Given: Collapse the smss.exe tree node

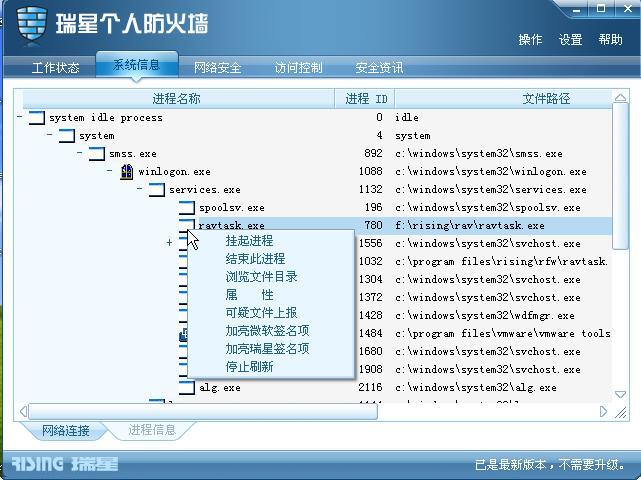Looking at the screenshot, I should click(x=80, y=152).
